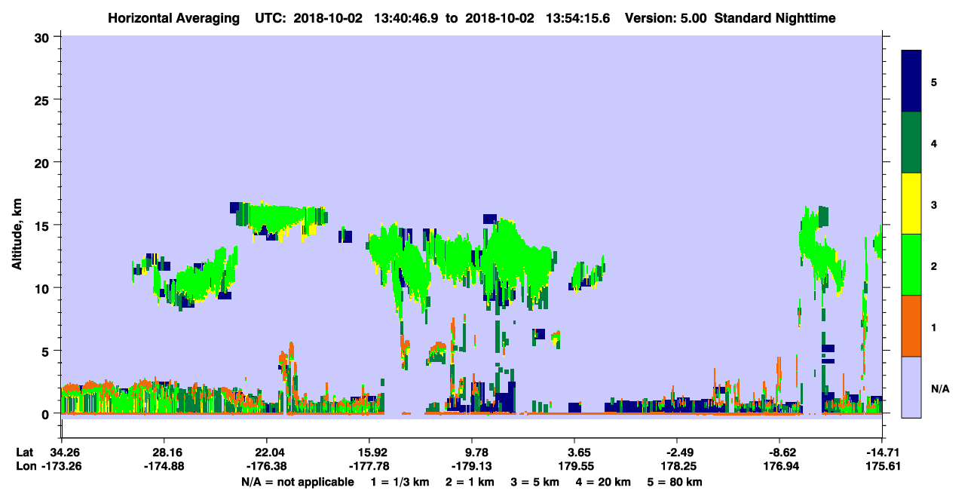This screenshot has width=980, height=503.
Task: Click the yellow level 3 colorbar segment
Action: pyautogui.click(x=912, y=204)
